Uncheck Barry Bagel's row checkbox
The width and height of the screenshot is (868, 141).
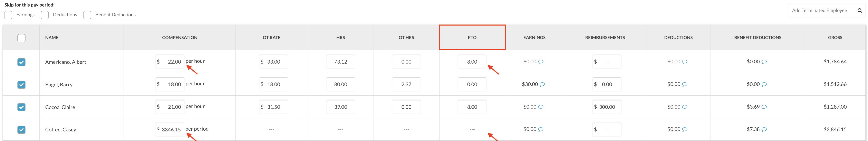pos(21,85)
